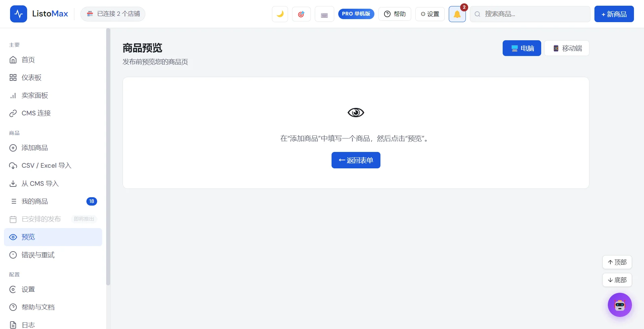Open 卖家面板 in sidebar
The height and width of the screenshot is (329, 644).
(x=53, y=95)
